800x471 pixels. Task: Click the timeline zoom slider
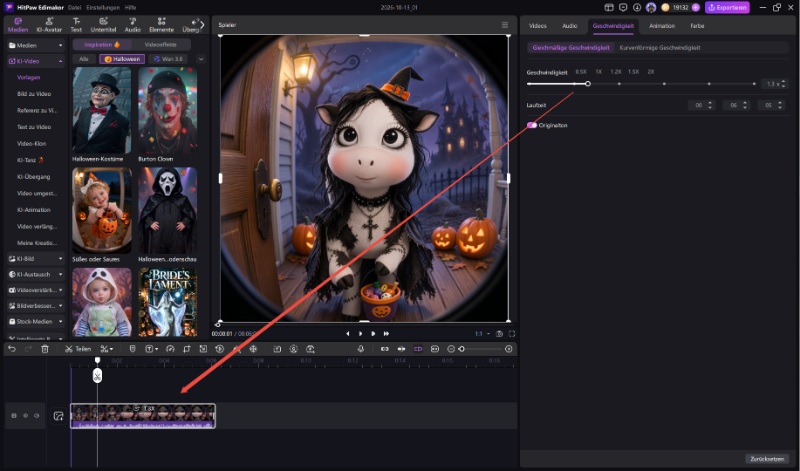click(482, 349)
